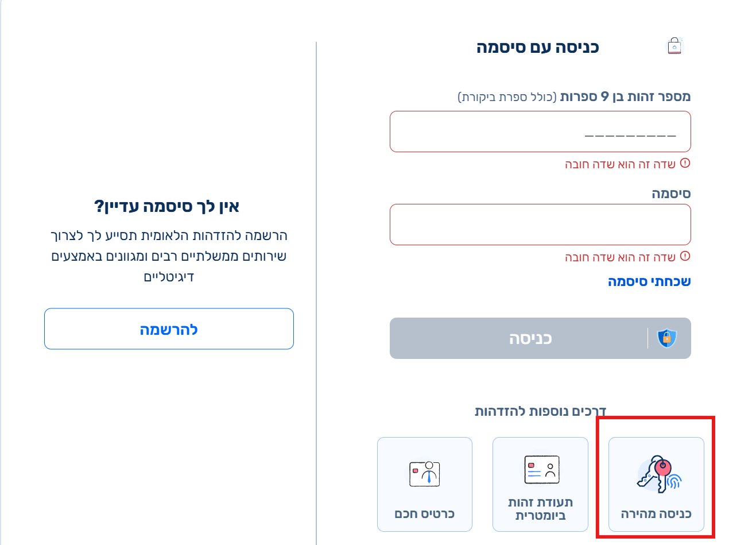Viewport: 756px width, 545px height.
Task: Open the forgot password link (שכחתי סיסמה)
Action: (x=649, y=281)
